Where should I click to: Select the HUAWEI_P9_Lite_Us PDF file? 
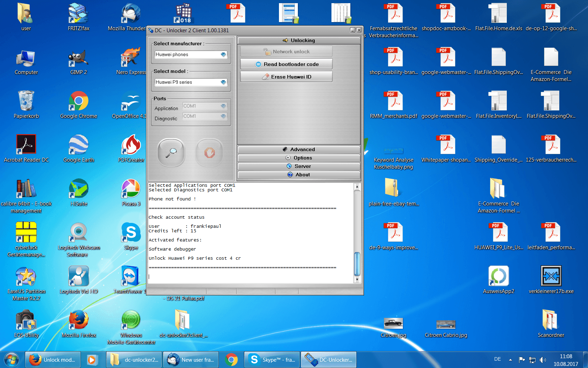(x=498, y=237)
